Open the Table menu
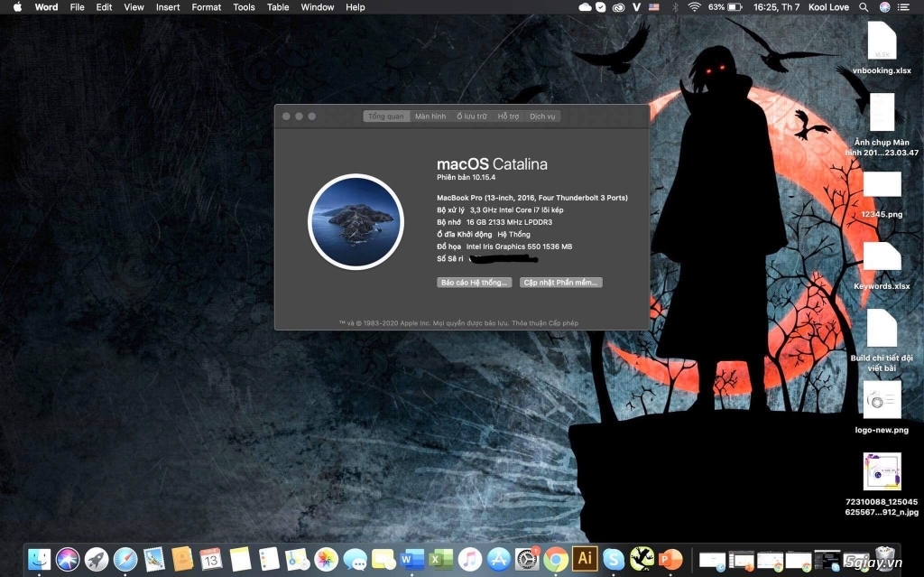This screenshot has width=924, height=577. 278,7
